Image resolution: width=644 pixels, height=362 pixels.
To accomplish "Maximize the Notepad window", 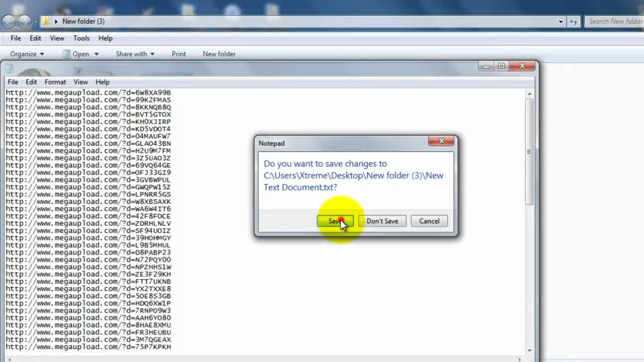I will tap(501, 66).
